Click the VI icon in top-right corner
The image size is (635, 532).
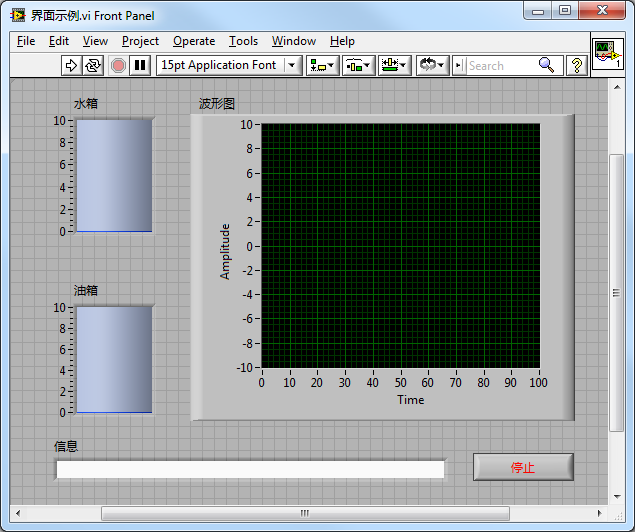607,52
